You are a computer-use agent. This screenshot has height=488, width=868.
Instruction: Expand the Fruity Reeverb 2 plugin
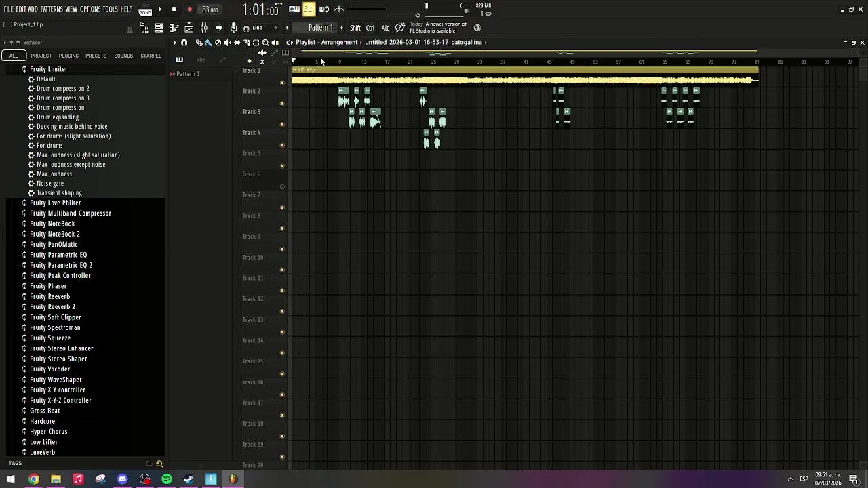point(52,307)
